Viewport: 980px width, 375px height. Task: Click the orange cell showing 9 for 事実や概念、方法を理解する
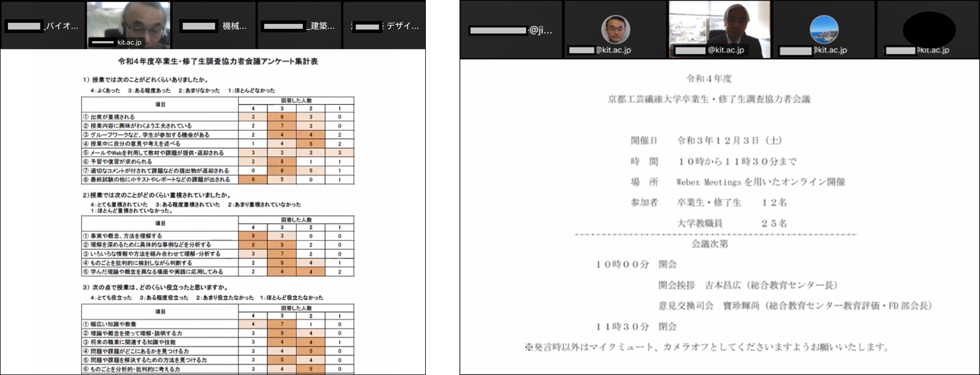[x=253, y=236]
